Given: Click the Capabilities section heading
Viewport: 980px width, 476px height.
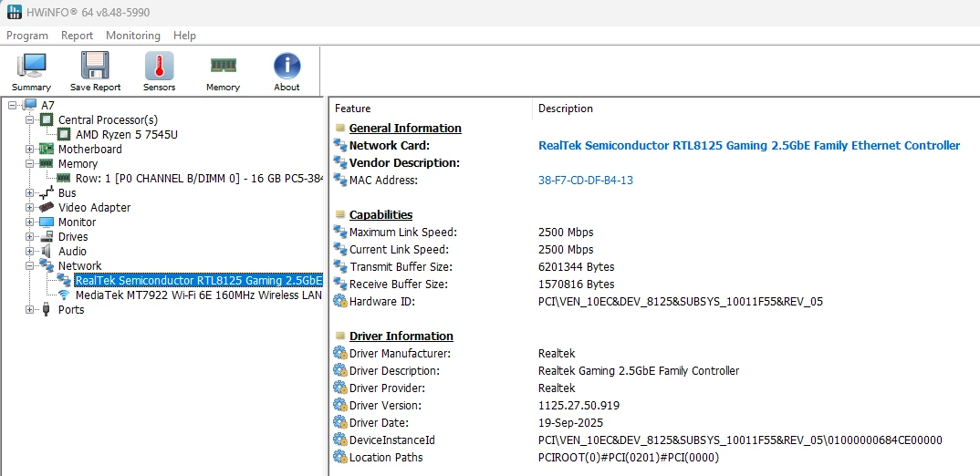Looking at the screenshot, I should 381,215.
